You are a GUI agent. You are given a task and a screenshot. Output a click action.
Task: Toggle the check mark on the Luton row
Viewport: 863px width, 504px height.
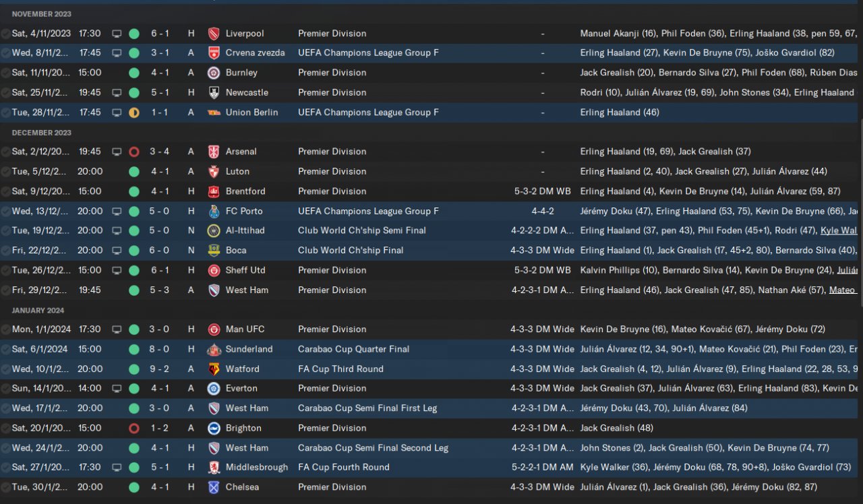[5, 171]
